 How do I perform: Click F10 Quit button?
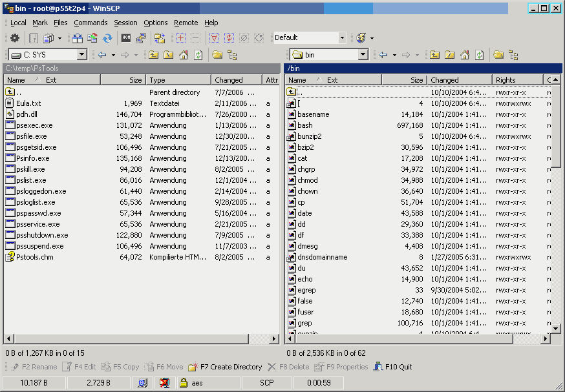tap(393, 367)
